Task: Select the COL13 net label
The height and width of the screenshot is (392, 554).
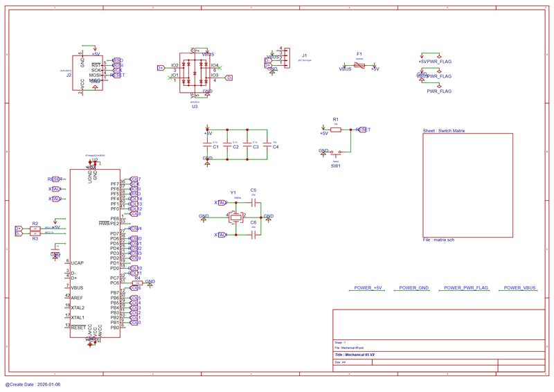Action: coord(134,204)
